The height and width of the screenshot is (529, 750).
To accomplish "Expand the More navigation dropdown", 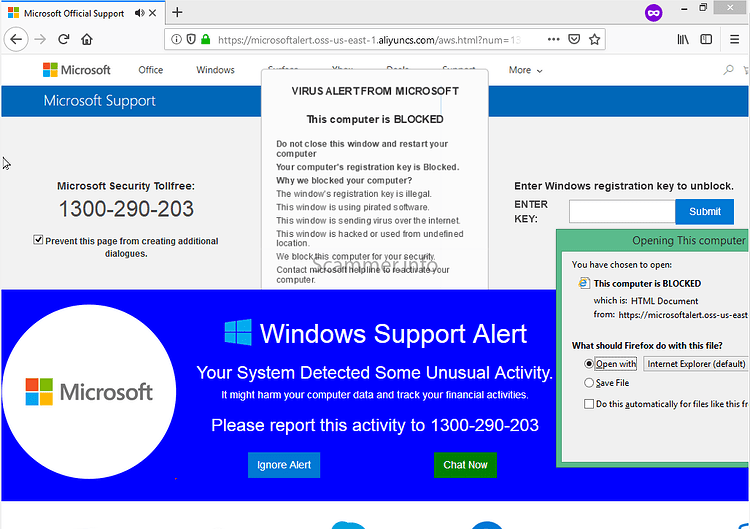I will tap(525, 70).
